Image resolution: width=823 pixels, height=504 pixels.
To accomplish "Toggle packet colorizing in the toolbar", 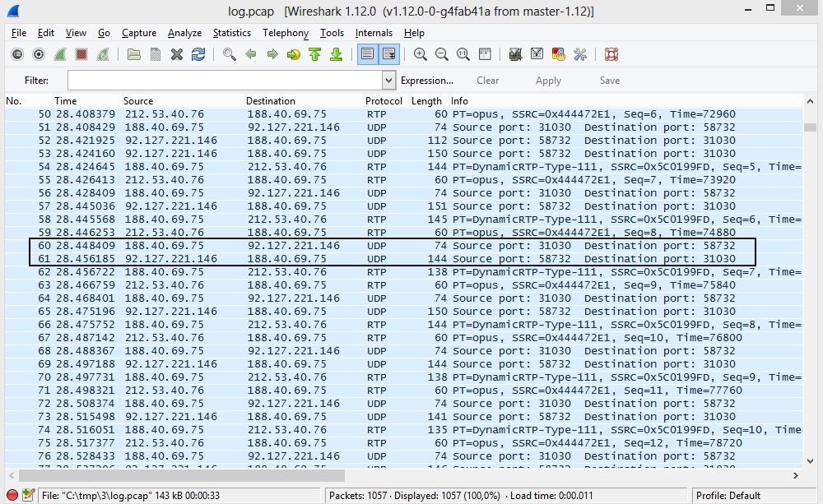I will point(366,54).
